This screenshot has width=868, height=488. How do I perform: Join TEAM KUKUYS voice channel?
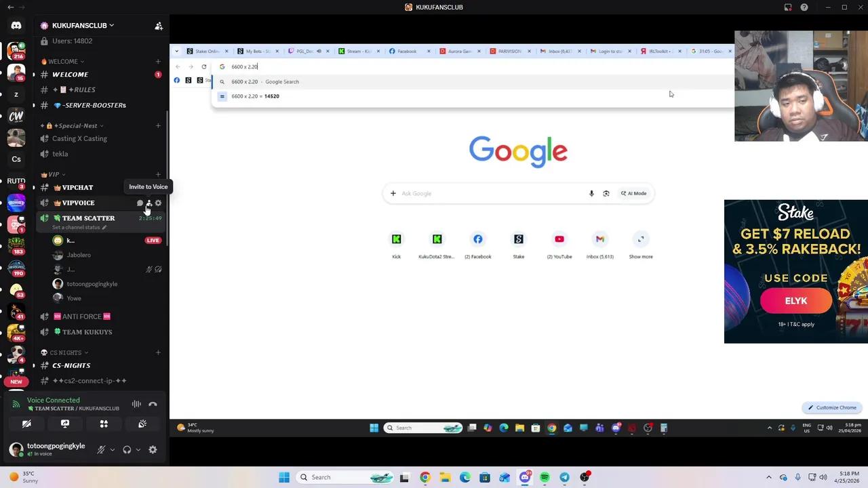(100, 332)
